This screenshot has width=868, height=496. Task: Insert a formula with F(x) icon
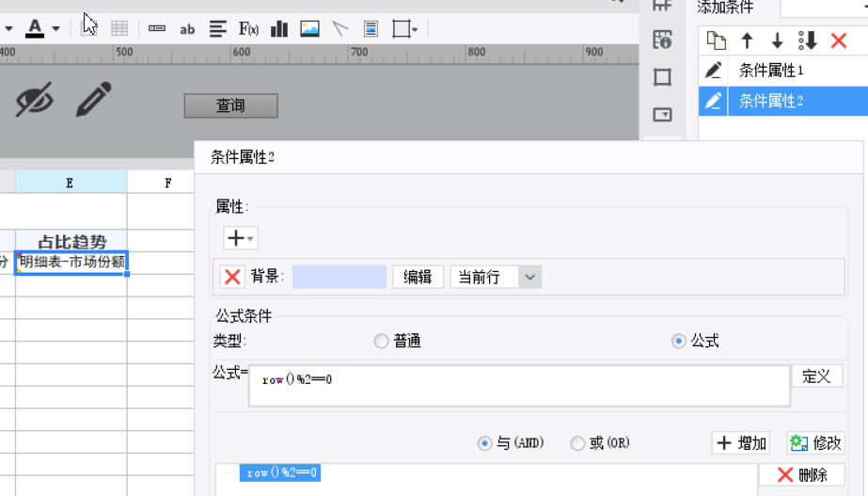[x=248, y=28]
